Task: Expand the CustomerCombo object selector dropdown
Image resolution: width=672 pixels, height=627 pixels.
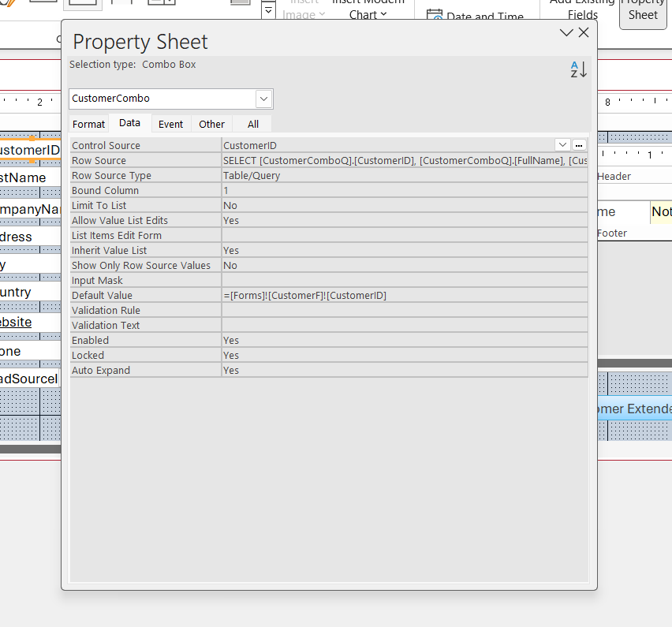Action: point(264,99)
